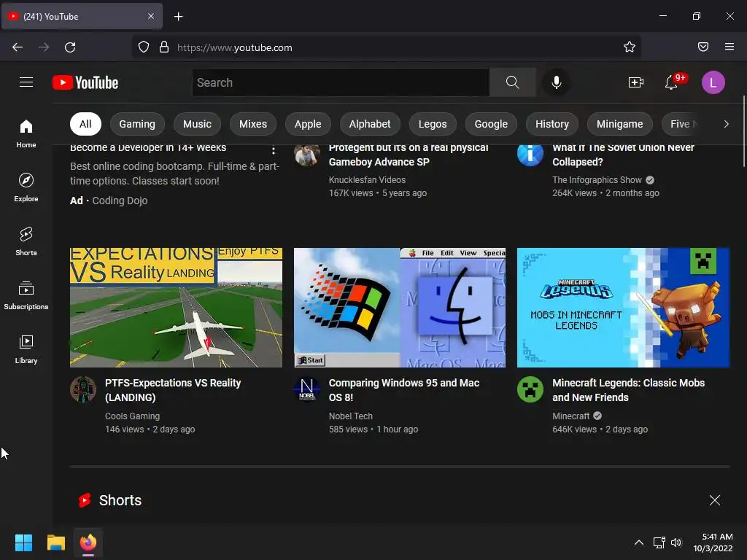
Task: Select the Apple filter chip
Action: (x=308, y=124)
